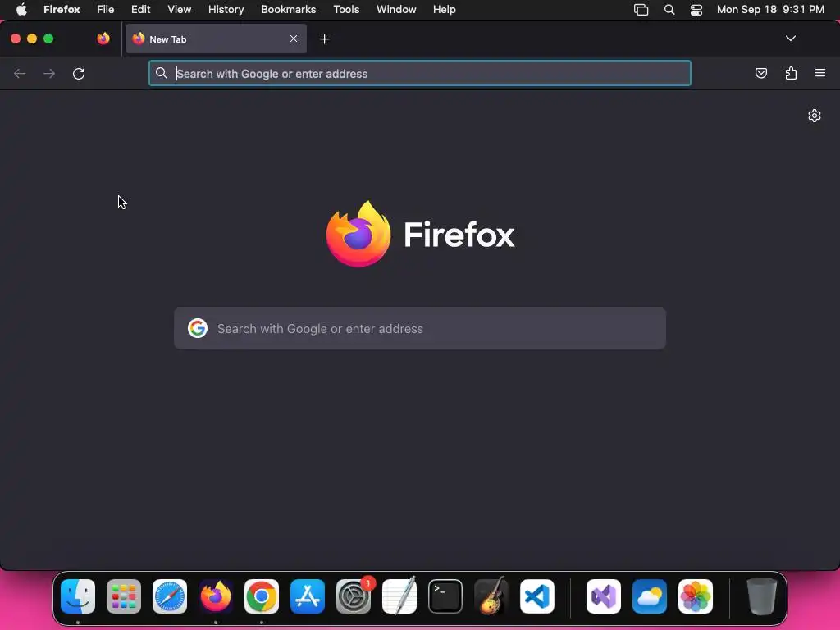Open the cloud weather app in dock

point(650,596)
